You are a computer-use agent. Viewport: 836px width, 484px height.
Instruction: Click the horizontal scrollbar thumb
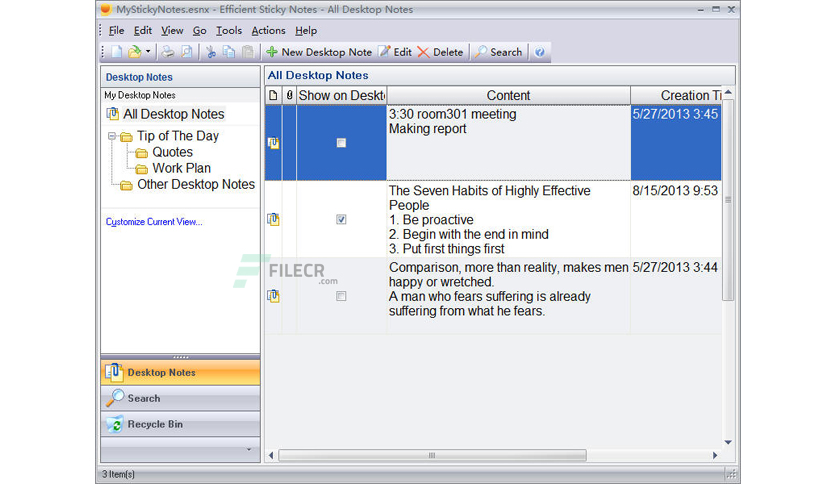point(432,455)
